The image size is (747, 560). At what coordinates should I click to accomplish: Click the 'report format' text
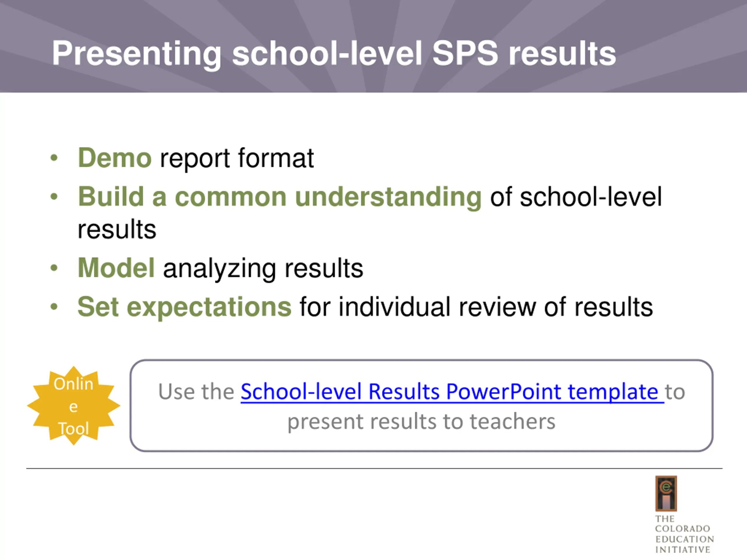(237, 159)
